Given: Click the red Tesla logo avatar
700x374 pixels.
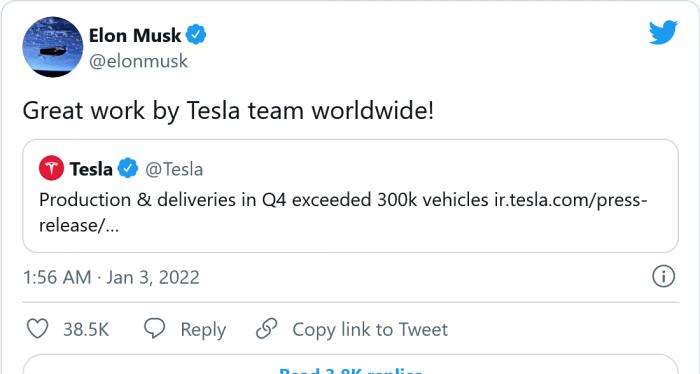Looking at the screenshot, I should (x=51, y=168).
